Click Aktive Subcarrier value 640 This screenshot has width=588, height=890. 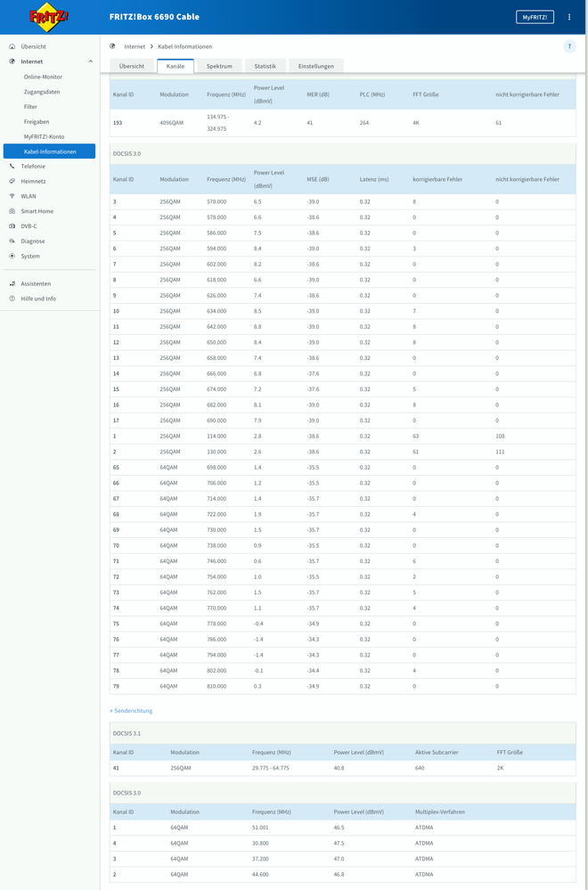[420, 768]
